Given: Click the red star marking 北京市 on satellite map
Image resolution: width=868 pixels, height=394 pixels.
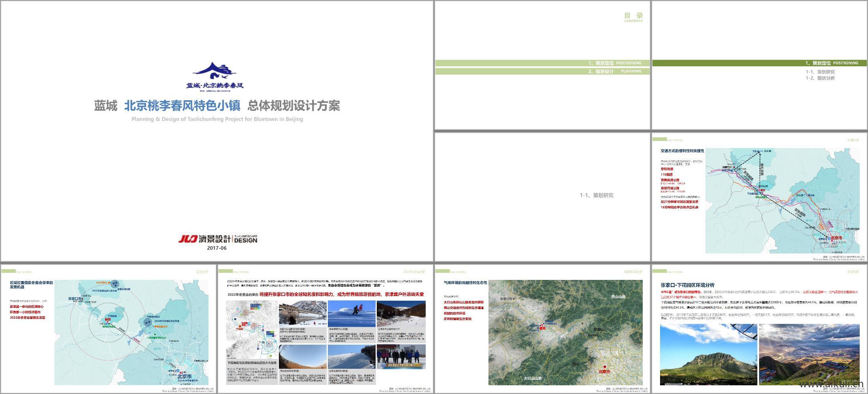Looking at the screenshot, I should [604, 367].
